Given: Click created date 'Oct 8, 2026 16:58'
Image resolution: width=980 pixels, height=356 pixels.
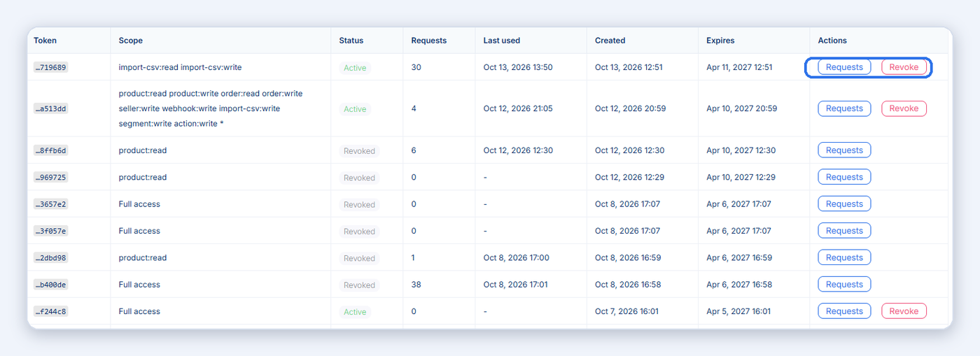Looking at the screenshot, I should (x=628, y=285).
